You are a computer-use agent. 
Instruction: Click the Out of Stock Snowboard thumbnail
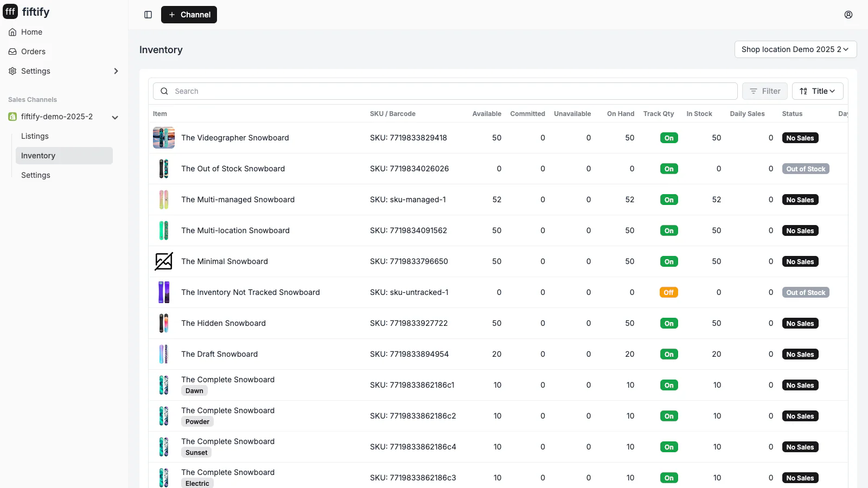(x=164, y=169)
